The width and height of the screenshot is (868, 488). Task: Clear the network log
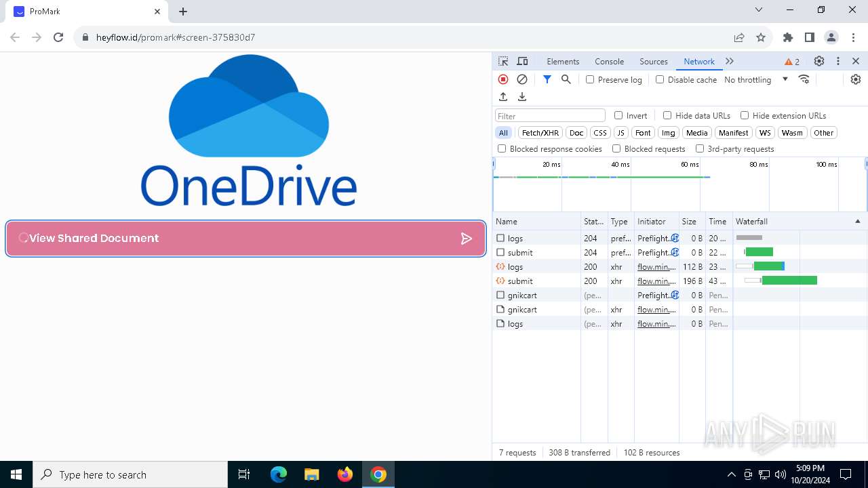click(x=522, y=79)
